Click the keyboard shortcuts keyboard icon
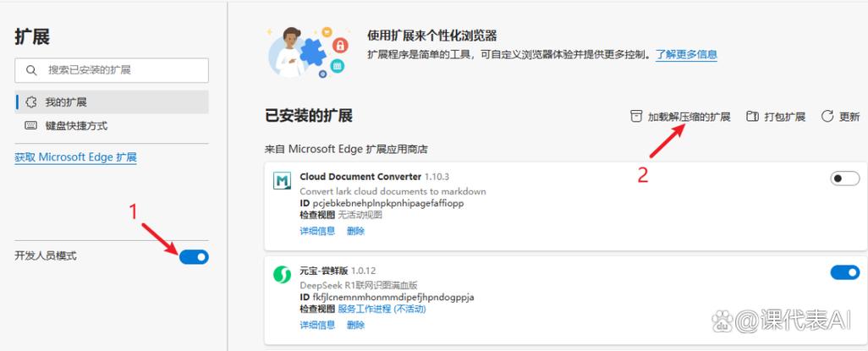 (31, 126)
